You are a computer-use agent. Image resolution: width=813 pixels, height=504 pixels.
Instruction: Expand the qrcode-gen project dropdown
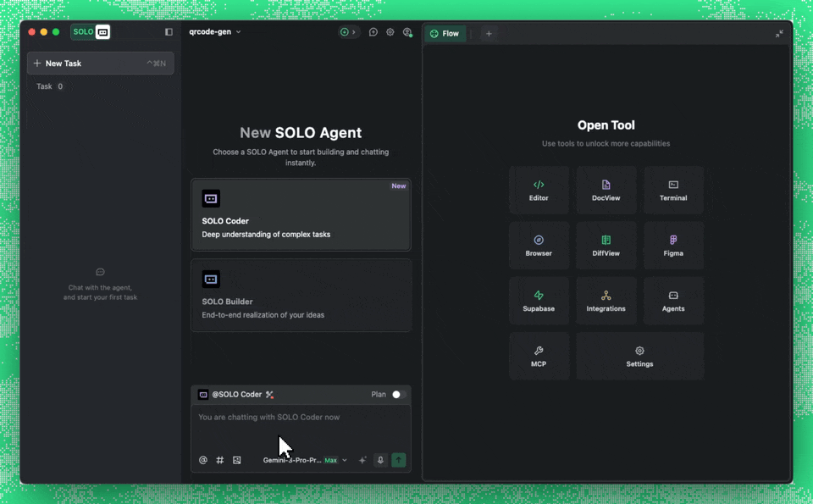click(x=214, y=31)
